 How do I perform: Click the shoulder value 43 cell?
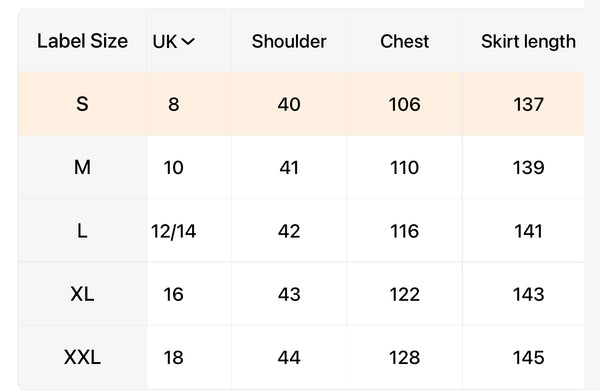click(x=289, y=294)
